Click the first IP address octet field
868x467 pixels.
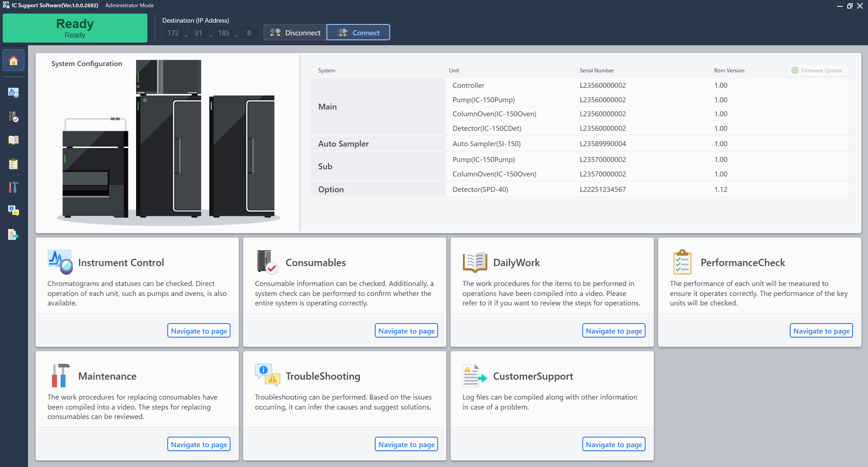[173, 32]
